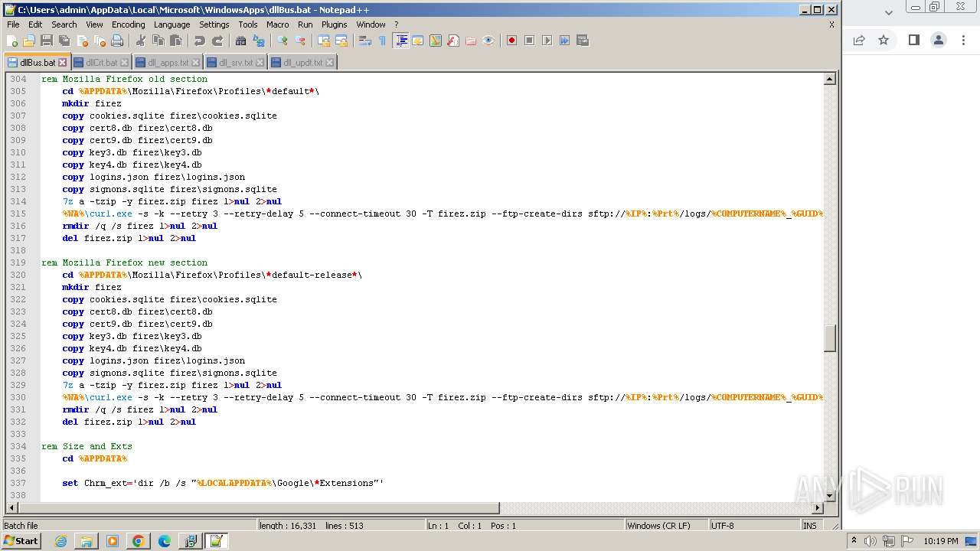Click the user-defined language icon
Viewport: 980px width, 551px height.
tap(418, 41)
